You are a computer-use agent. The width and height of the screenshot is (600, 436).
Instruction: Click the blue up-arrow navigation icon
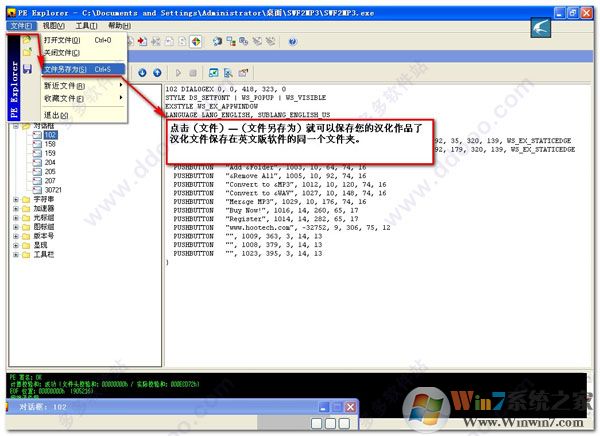157,73
